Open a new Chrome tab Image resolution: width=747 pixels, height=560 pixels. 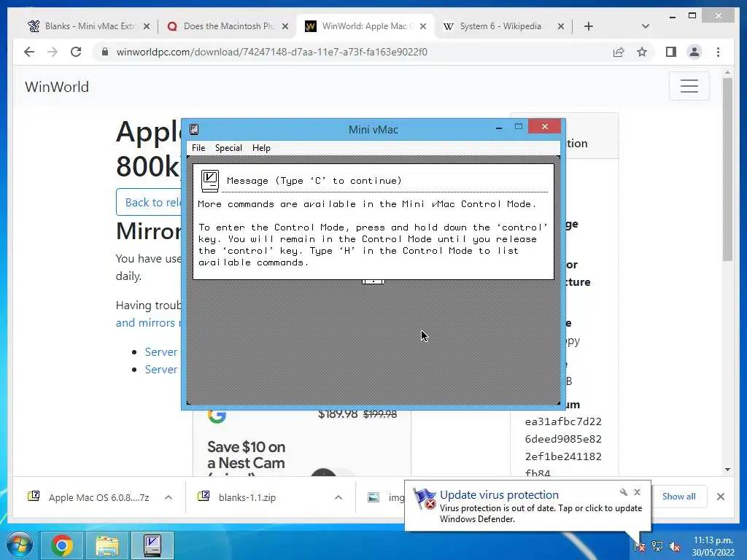pyautogui.click(x=589, y=26)
